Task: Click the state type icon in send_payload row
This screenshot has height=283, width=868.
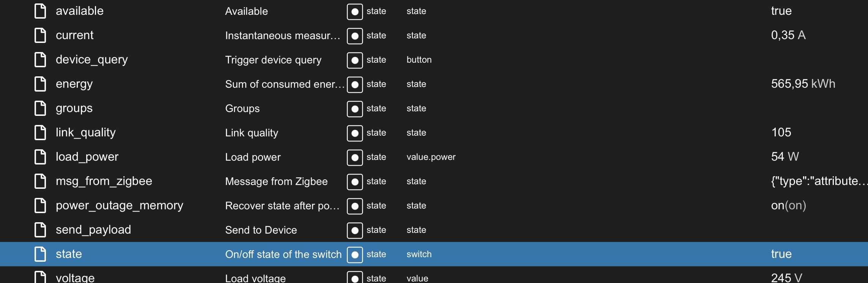Action: [x=355, y=230]
